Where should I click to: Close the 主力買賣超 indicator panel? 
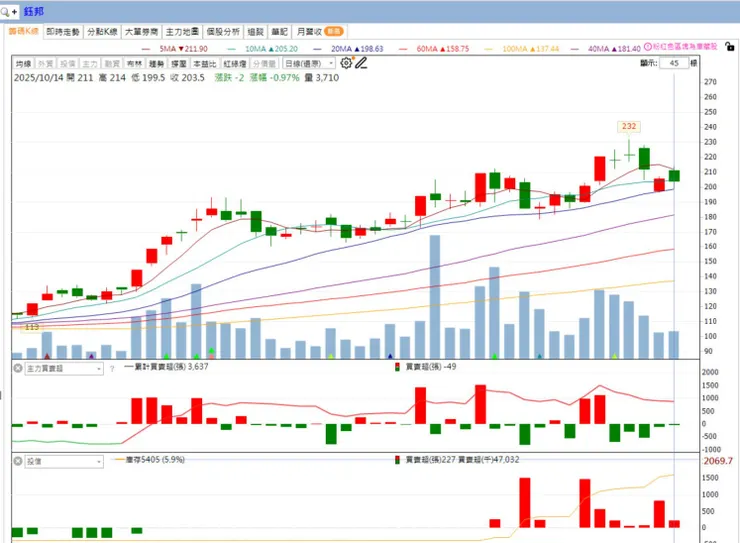coord(17,368)
